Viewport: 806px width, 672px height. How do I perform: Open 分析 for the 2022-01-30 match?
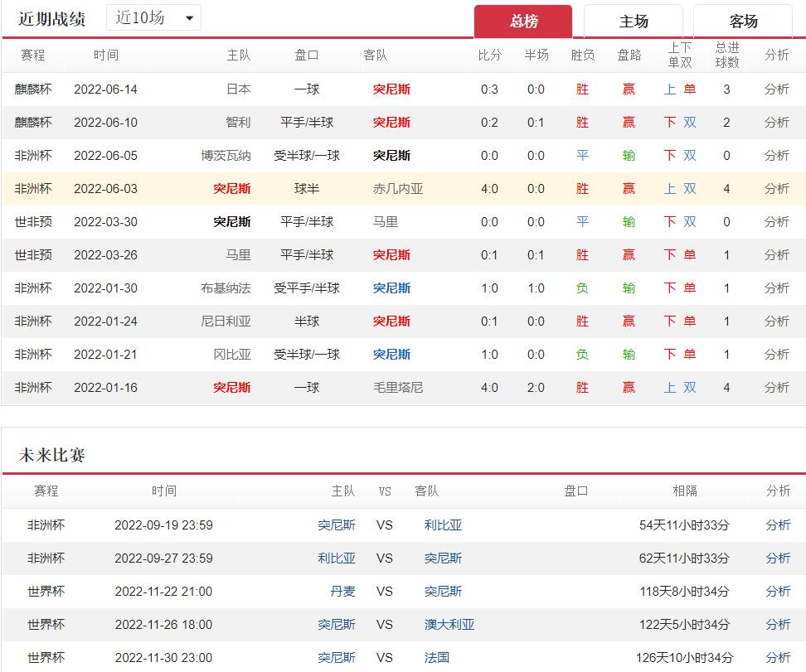click(x=776, y=288)
